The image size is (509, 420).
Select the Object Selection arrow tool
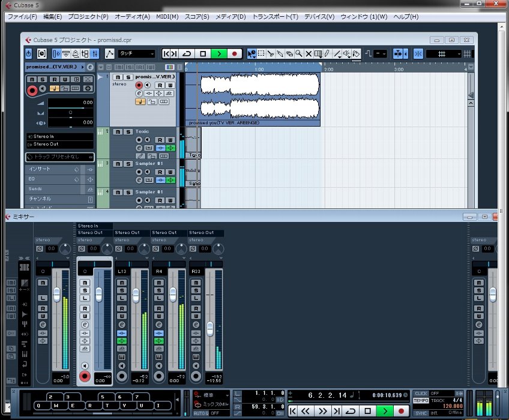[x=251, y=53]
